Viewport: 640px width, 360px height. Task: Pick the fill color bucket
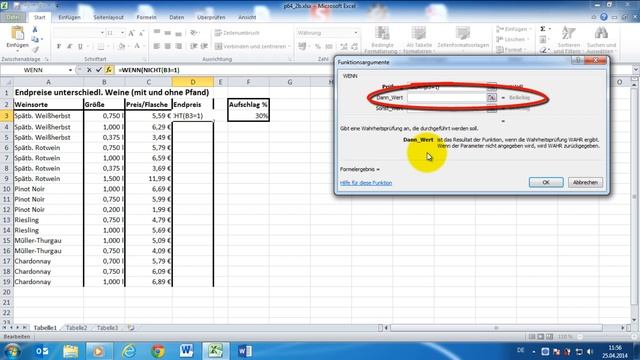coord(121,47)
